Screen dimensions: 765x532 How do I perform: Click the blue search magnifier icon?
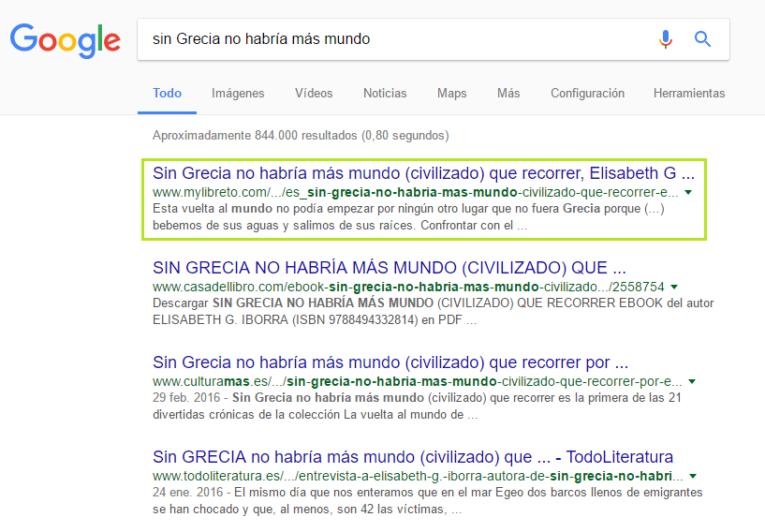tap(702, 39)
